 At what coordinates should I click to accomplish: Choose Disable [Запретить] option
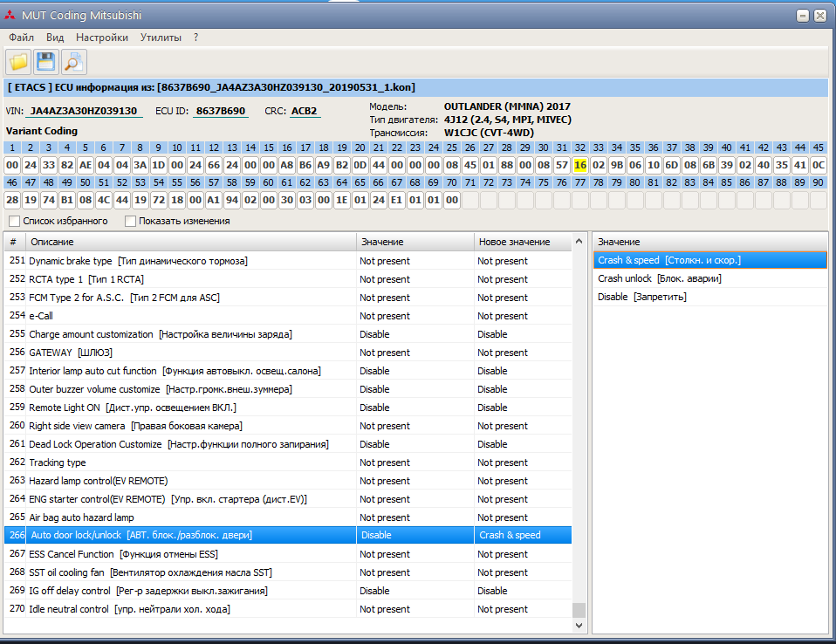point(710,297)
